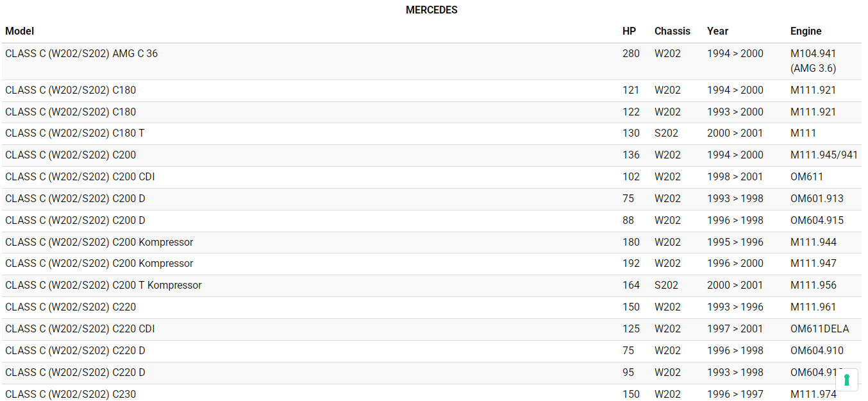
Task: Click the 192 HP value cell
Action: click(x=631, y=263)
